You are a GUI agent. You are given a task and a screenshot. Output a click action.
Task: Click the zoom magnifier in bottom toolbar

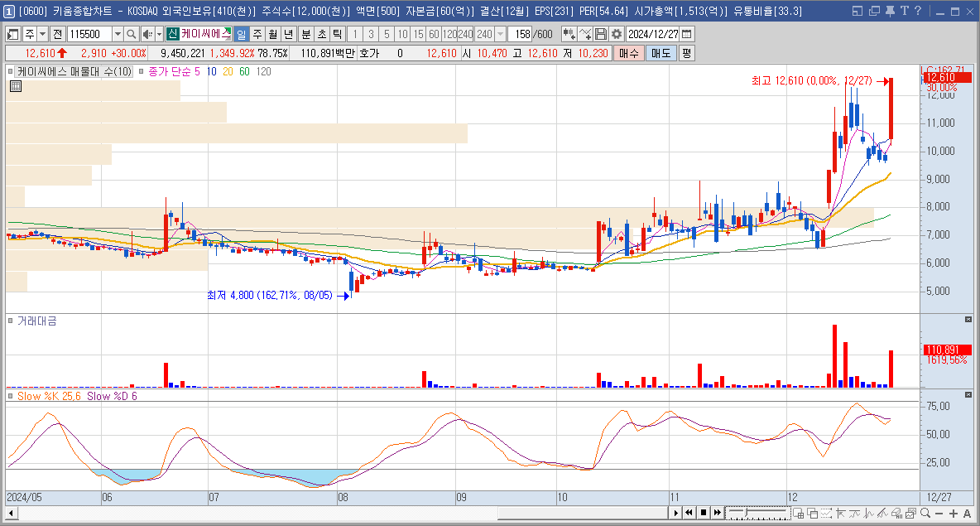pyautogui.click(x=925, y=513)
